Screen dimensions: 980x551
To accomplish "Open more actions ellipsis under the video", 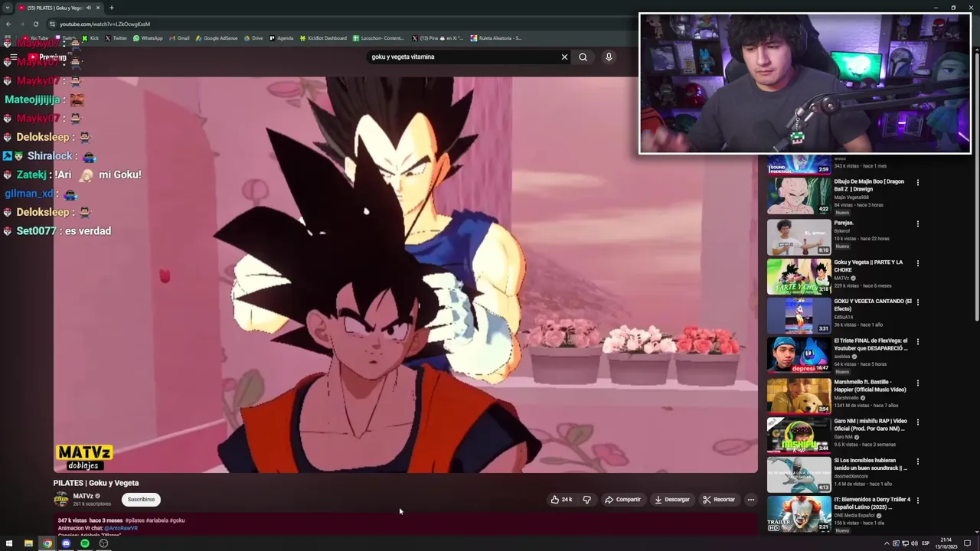I will click(x=751, y=500).
